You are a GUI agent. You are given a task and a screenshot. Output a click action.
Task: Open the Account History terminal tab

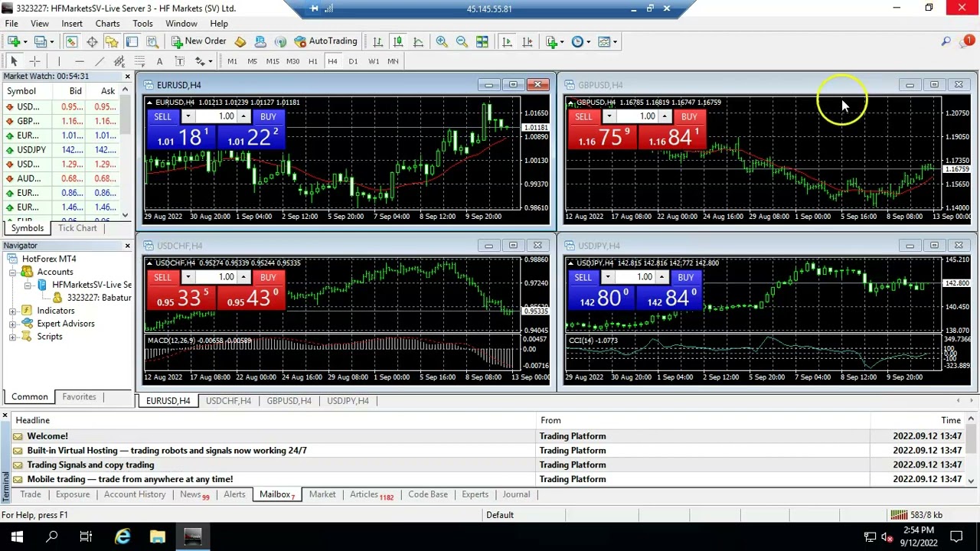coord(135,494)
